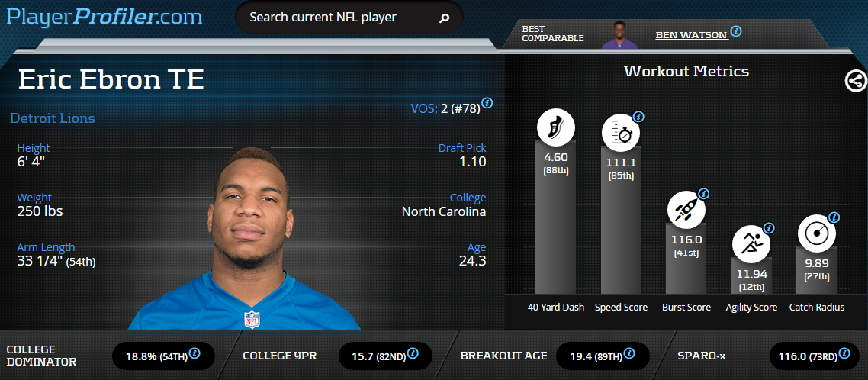Open info icon for SPARQ-x

pos(844,353)
